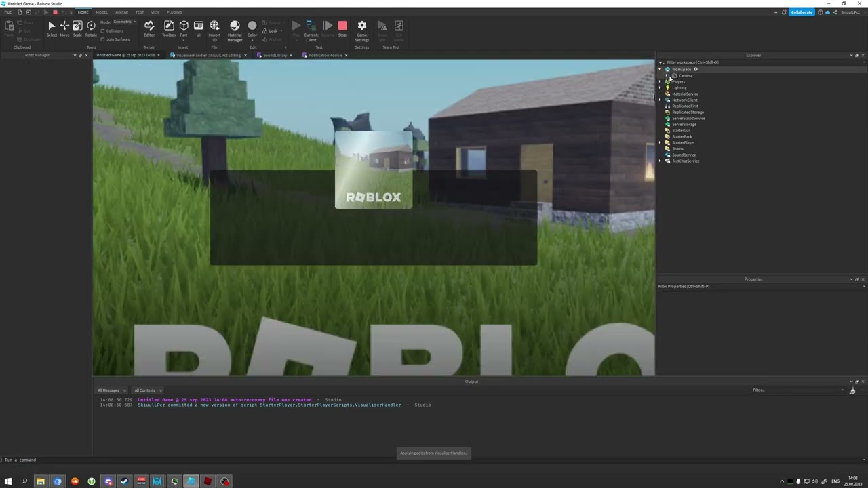
Task: Select the Move tool in the ribbon
Action: [x=64, y=27]
